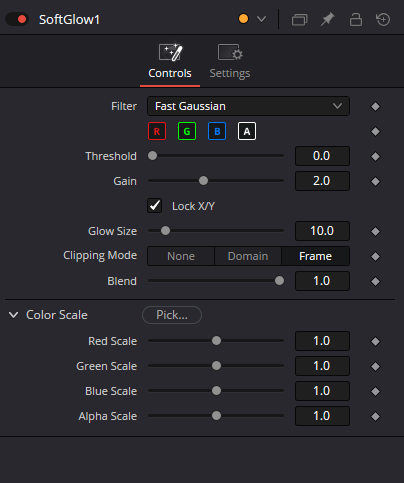The width and height of the screenshot is (404, 483).
Task: Click the Red Scale value field
Action: click(322, 341)
